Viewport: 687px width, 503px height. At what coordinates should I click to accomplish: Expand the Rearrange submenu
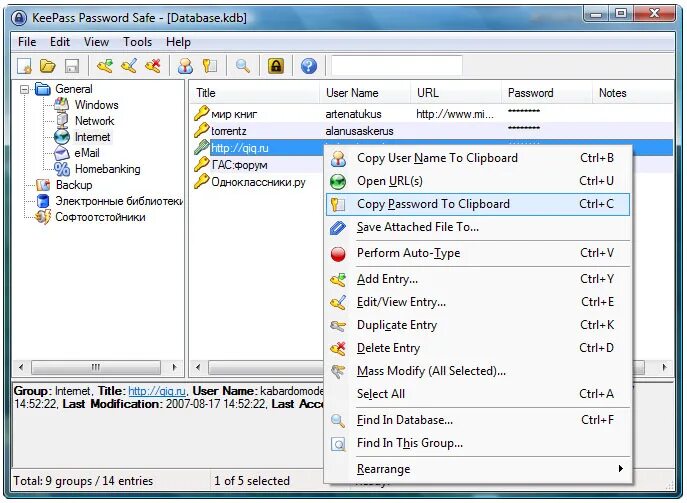coord(478,469)
